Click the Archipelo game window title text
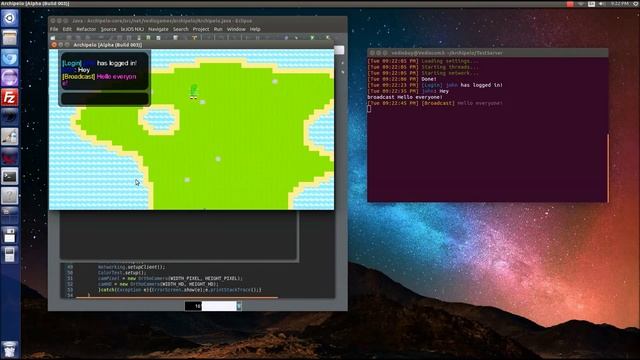Screen dimensions: 640x360 tap(108, 44)
